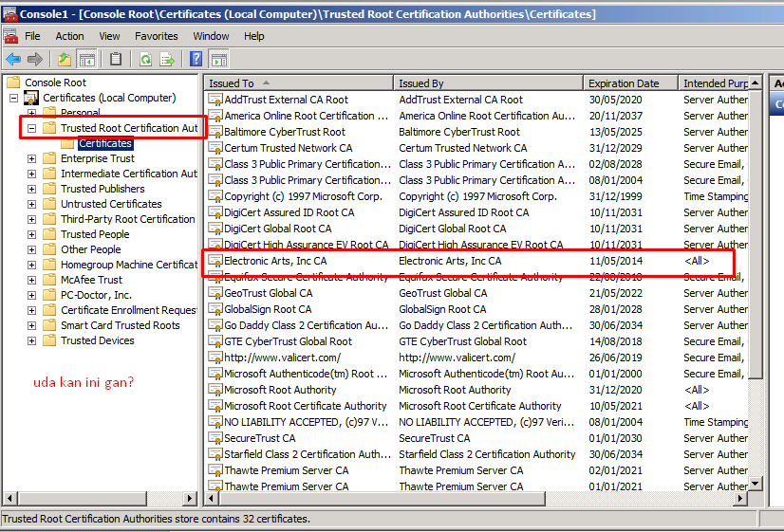
Task: Click the certificate icon beside AddTrust External CA Root
Action: (215, 100)
